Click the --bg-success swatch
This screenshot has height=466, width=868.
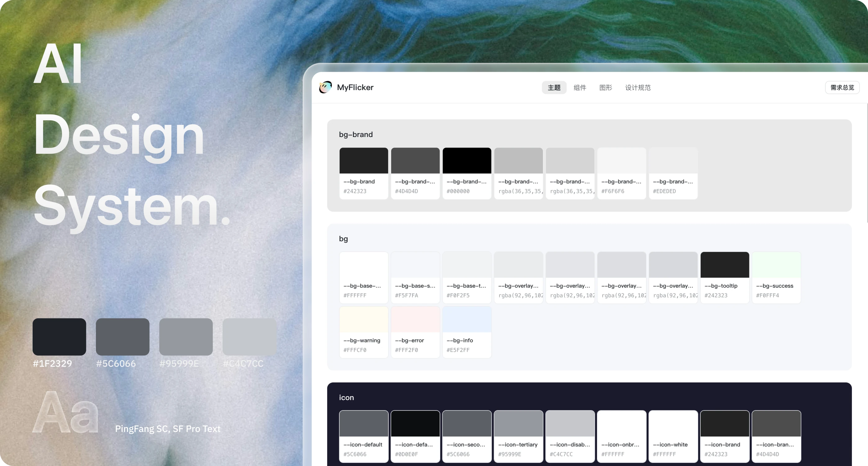[x=776, y=277]
